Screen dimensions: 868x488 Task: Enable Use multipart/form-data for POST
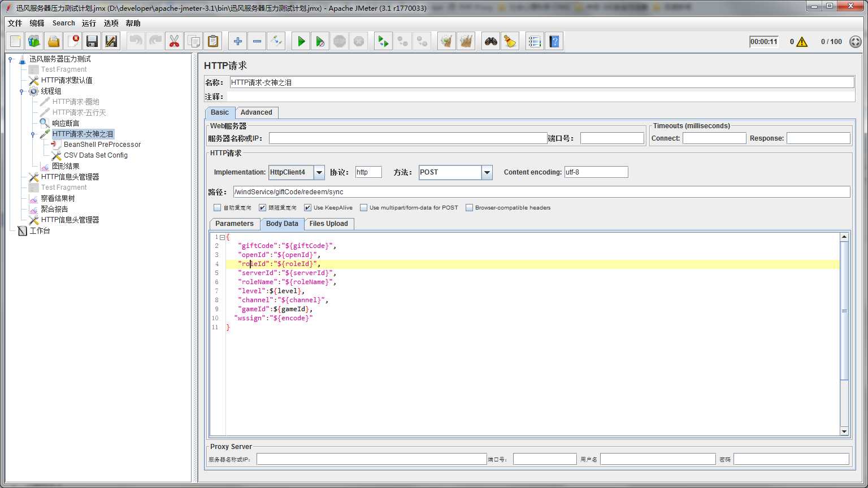point(363,208)
